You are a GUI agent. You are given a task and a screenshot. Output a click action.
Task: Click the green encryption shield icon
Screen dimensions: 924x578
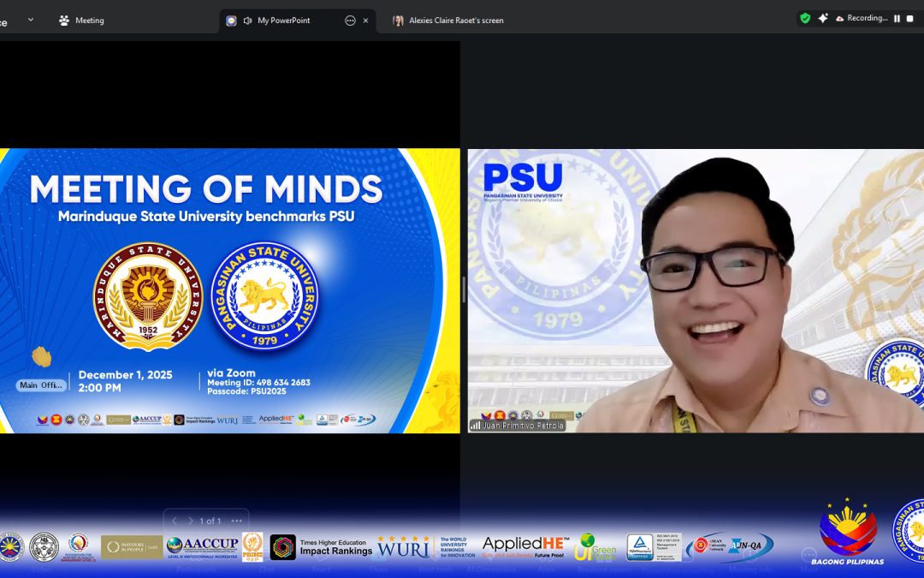[x=804, y=18]
